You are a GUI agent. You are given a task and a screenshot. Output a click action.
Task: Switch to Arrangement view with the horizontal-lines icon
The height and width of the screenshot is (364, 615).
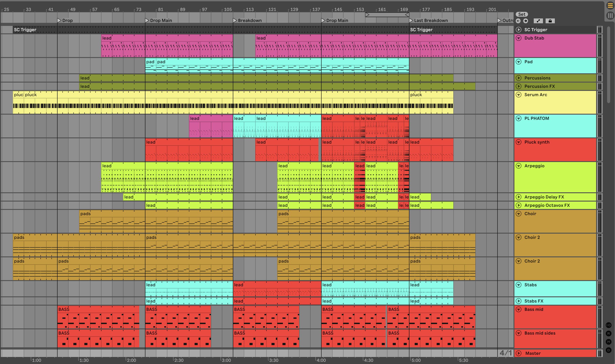[x=610, y=5]
